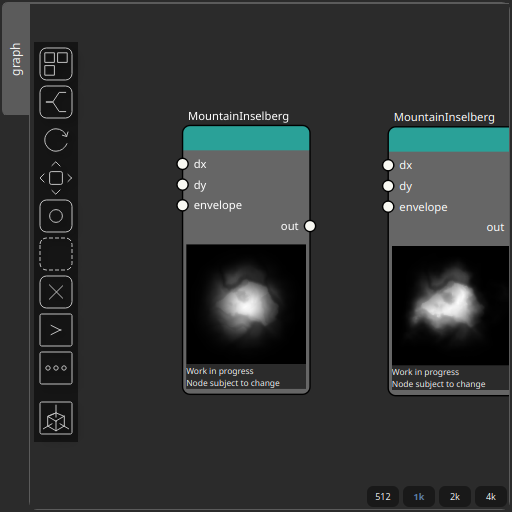Image resolution: width=512 pixels, height=512 pixels.
Task: Click dx input port of right MountainInselberg node
Action: (x=388, y=165)
